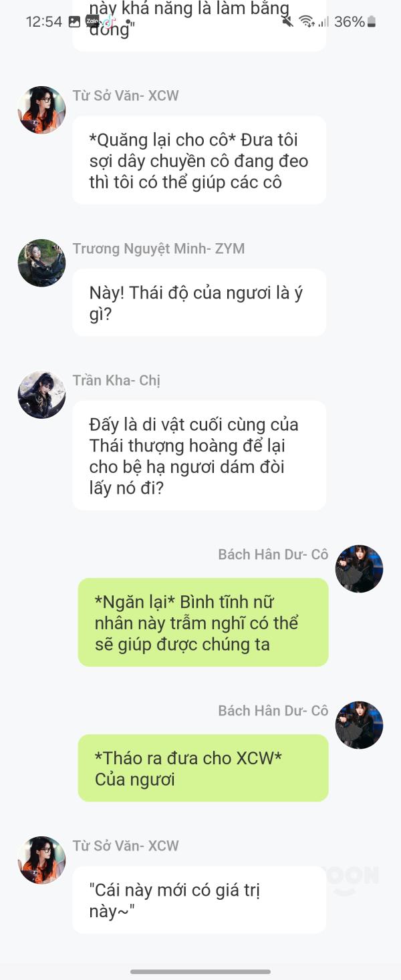Tap the 36% battery indicator
Screen dimensions: 401x980
coord(355,21)
